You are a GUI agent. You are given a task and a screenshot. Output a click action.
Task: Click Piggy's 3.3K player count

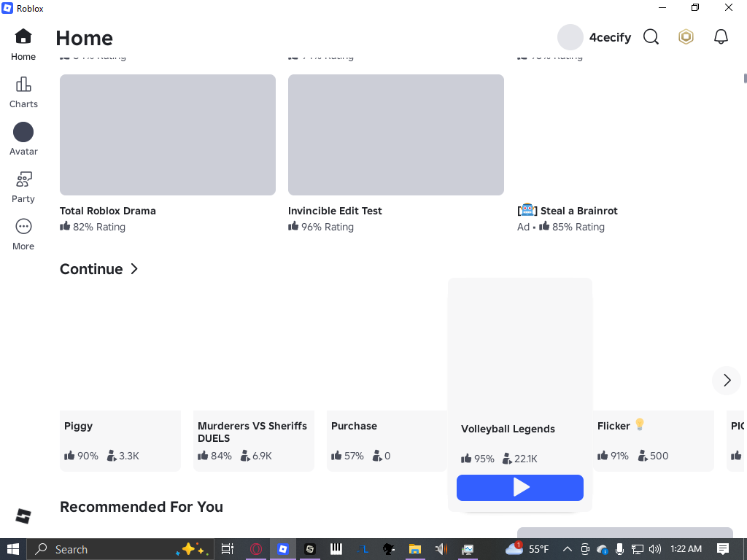[x=123, y=456]
